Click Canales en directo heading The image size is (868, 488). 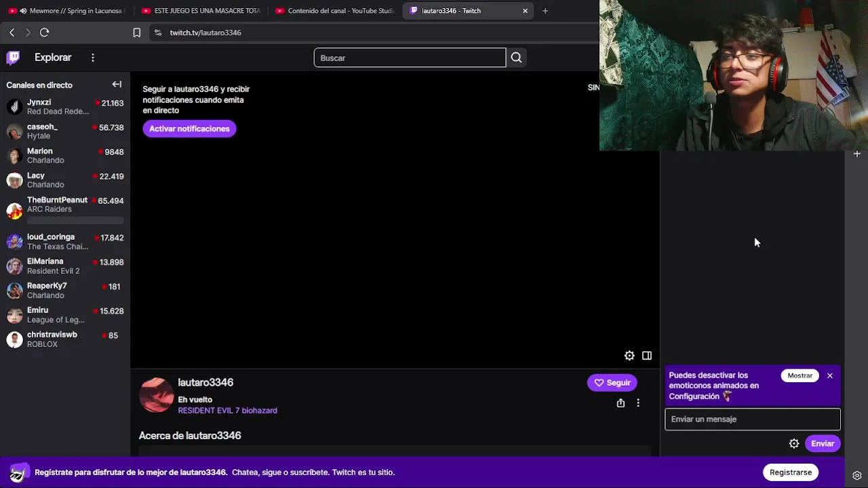point(39,85)
